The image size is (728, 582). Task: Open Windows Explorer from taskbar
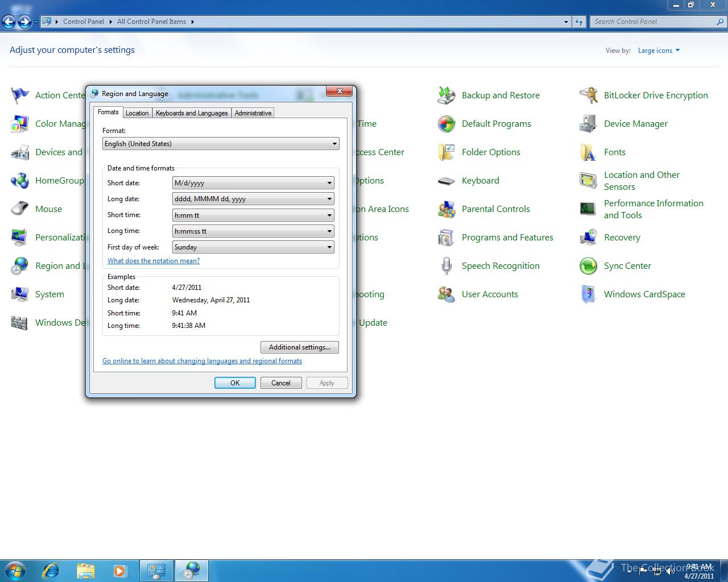[x=86, y=570]
